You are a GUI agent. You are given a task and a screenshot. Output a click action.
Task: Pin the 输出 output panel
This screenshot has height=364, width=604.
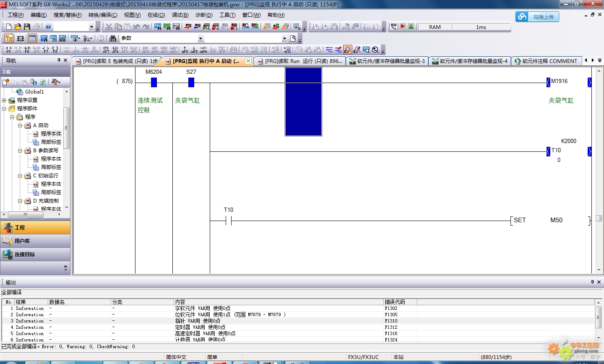point(592,282)
